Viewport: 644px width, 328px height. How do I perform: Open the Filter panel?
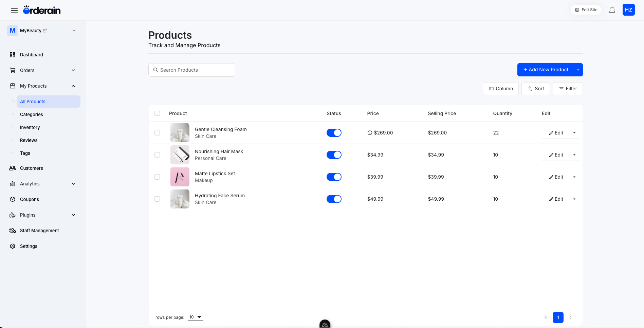tap(567, 89)
